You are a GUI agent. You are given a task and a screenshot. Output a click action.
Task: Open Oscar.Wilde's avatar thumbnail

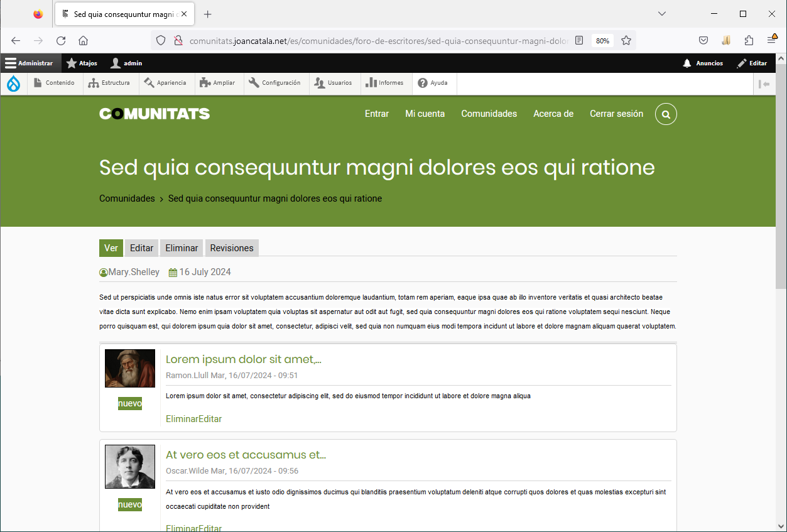pyautogui.click(x=130, y=467)
